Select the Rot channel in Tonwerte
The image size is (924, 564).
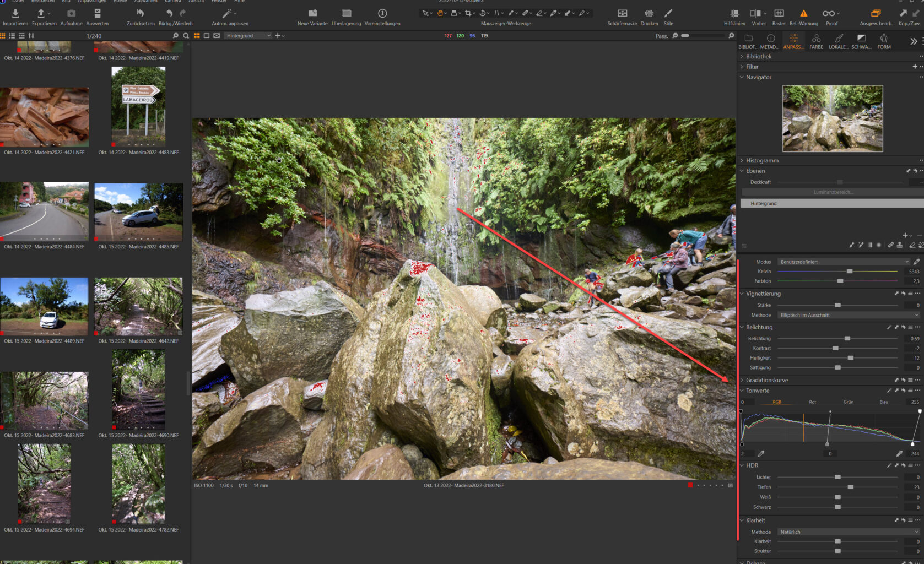click(x=812, y=402)
